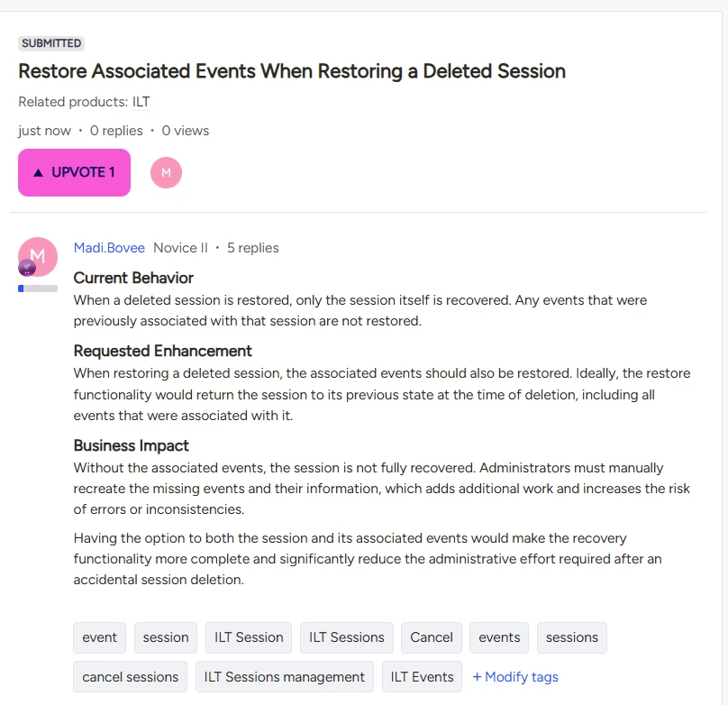Select the 'ILT Session' tag
The image size is (728, 705).
249,637
